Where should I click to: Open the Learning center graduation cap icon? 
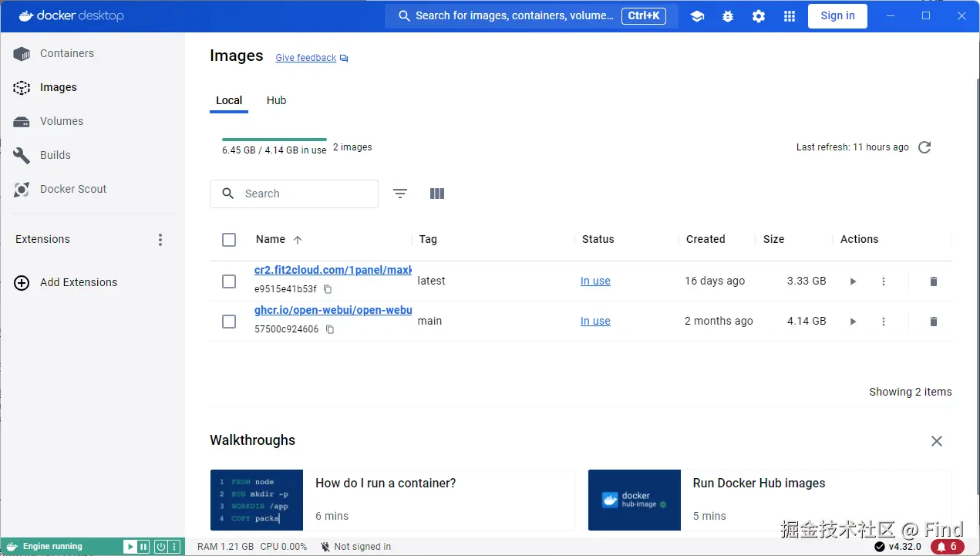click(x=697, y=16)
